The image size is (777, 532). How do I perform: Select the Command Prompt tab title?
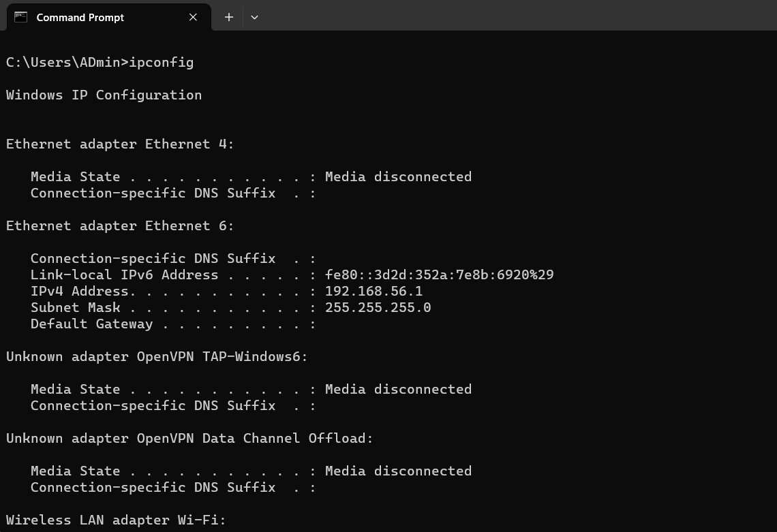point(80,17)
